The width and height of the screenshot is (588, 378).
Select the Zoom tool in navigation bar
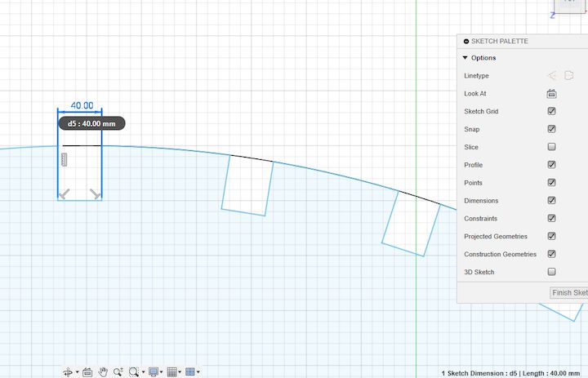pos(118,372)
